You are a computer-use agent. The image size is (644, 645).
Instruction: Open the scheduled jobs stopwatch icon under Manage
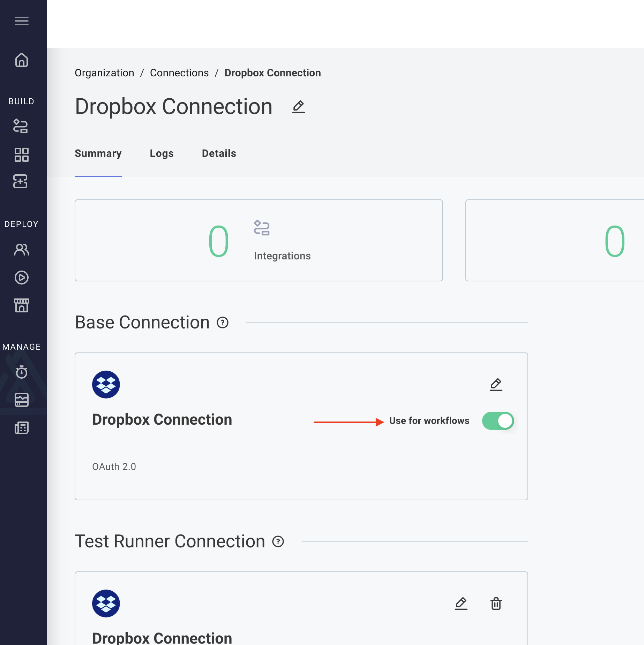point(22,372)
